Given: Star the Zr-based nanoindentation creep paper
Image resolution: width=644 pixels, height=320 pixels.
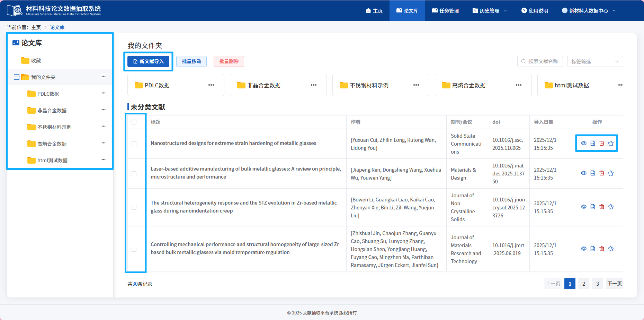Looking at the screenshot, I should [611, 206].
